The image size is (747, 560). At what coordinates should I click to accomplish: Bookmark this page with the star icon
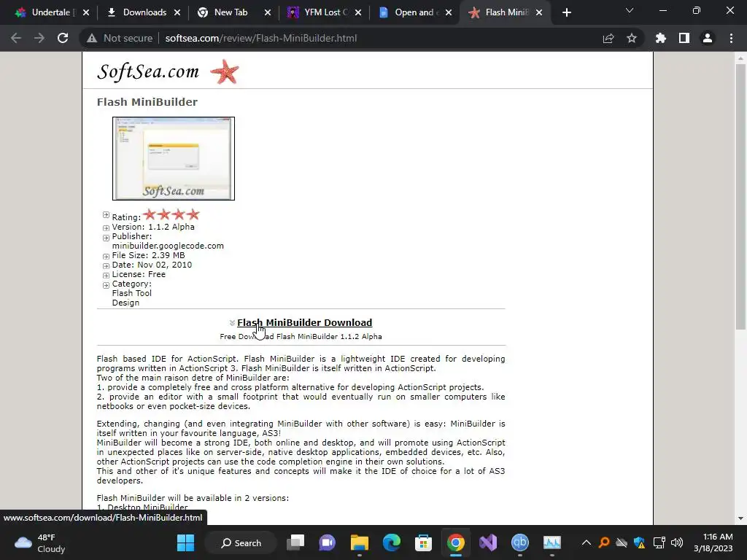[x=632, y=38]
